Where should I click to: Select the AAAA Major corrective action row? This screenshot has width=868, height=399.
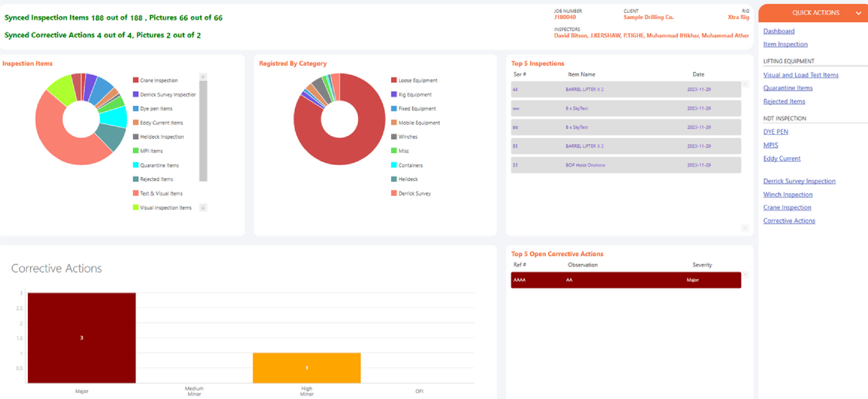coord(625,280)
